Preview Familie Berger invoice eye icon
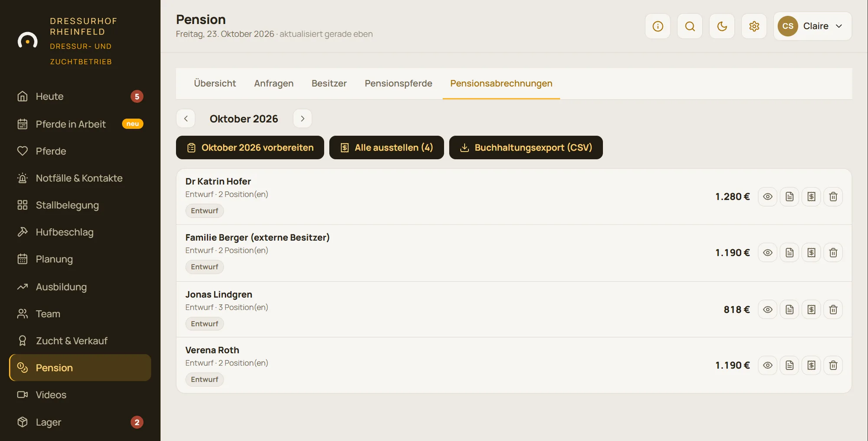 pos(767,253)
